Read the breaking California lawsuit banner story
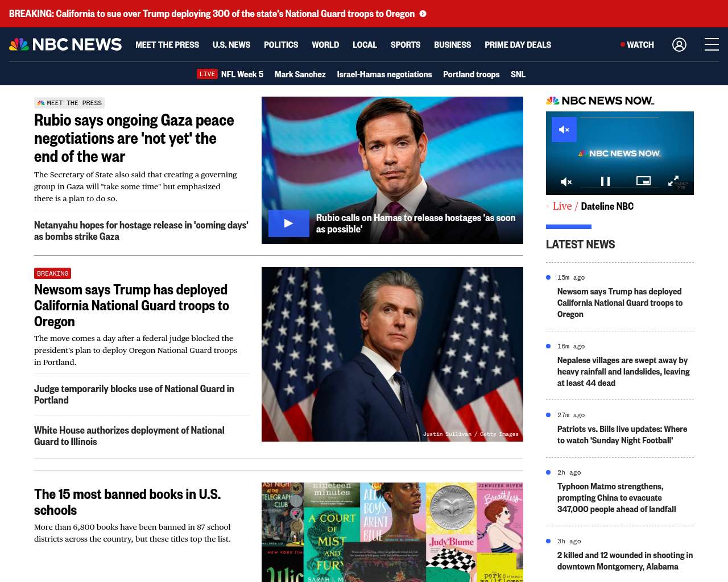The height and width of the screenshot is (582, 728). [x=212, y=14]
